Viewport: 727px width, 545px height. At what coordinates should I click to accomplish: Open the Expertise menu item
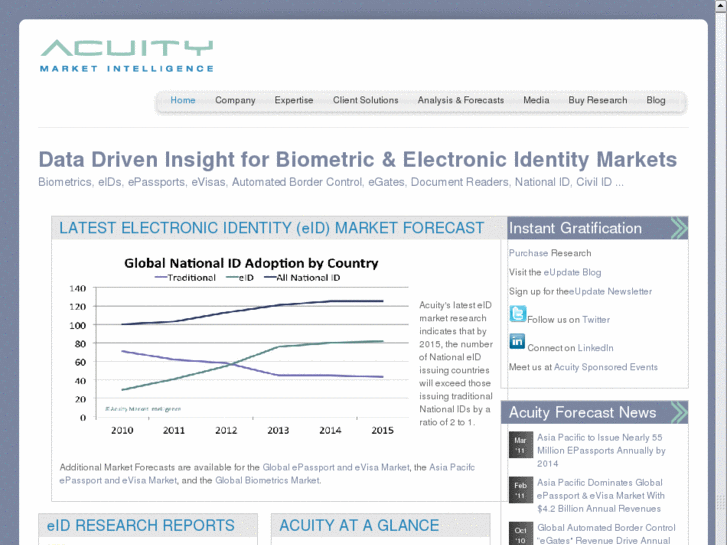pyautogui.click(x=293, y=100)
